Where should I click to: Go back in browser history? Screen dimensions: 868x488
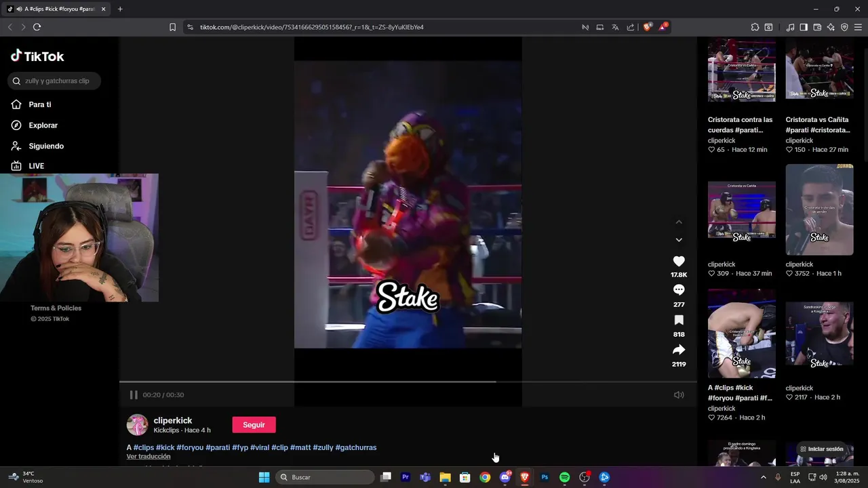(9, 27)
